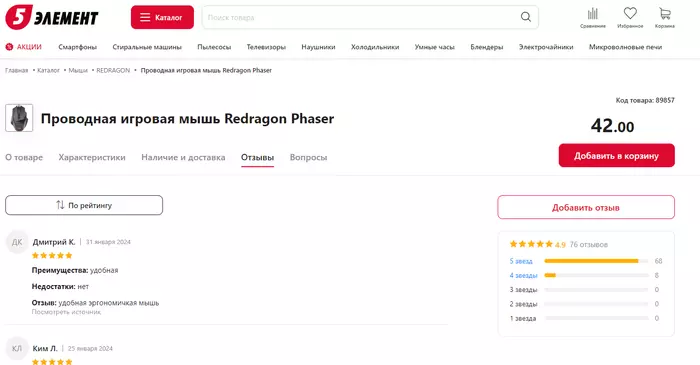Click the 76 отзывов count
The width and height of the screenshot is (700, 365).
pos(589,245)
